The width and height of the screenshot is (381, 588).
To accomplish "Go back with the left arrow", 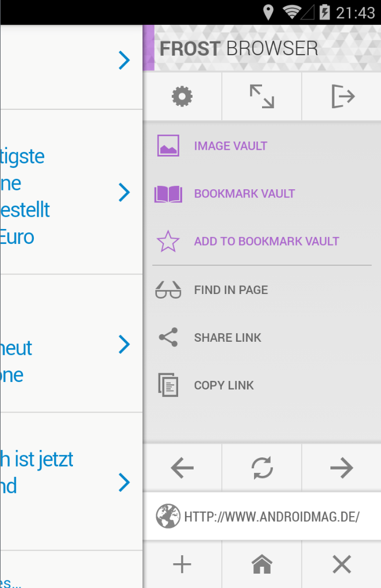I will (x=182, y=468).
